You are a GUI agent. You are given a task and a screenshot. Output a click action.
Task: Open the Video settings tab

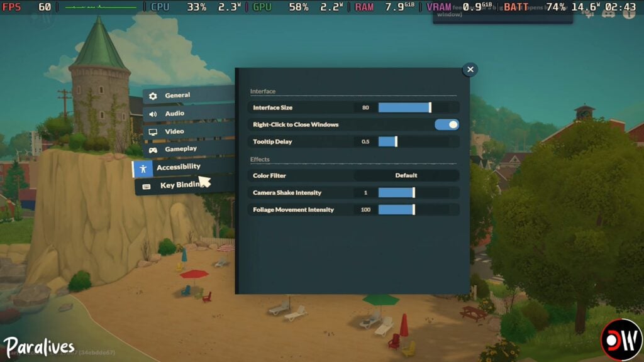[x=189, y=131]
